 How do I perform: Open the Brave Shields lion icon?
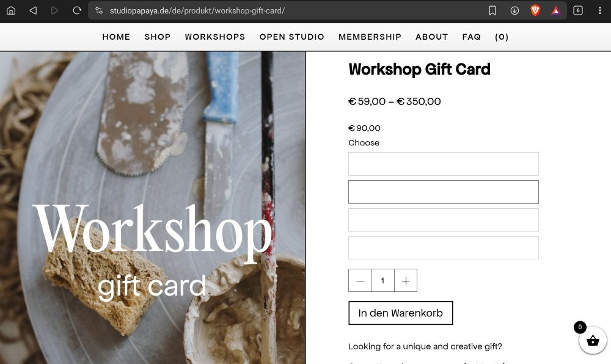point(535,10)
